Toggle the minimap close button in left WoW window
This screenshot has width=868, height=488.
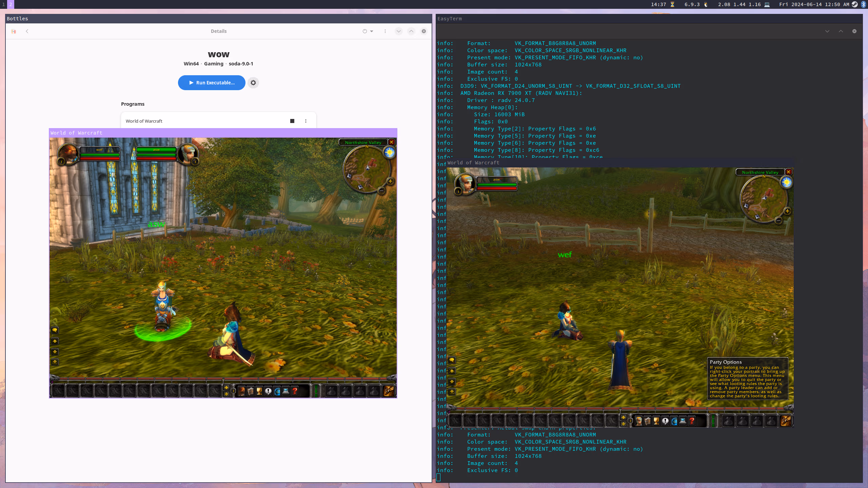[x=391, y=142]
